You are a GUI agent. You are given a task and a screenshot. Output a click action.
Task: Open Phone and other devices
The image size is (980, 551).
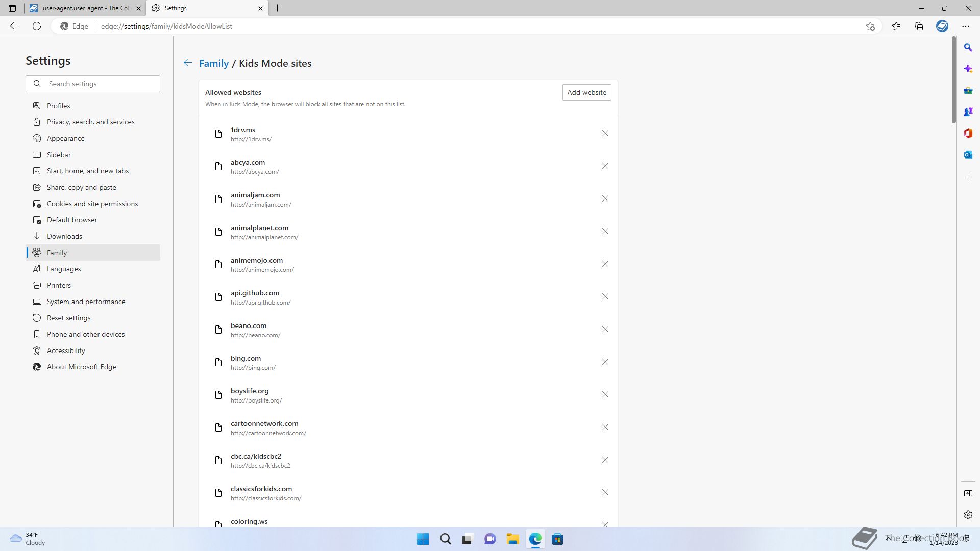click(93, 334)
